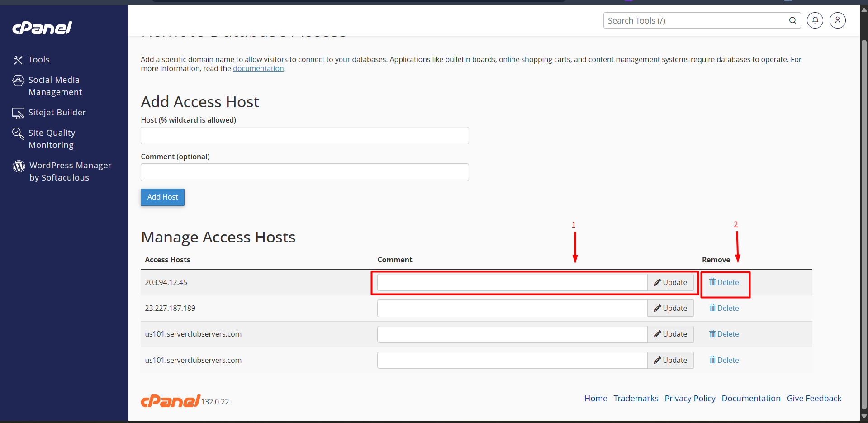This screenshot has width=868, height=423.
Task: Focus the Host wildcard input field
Action: (304, 136)
